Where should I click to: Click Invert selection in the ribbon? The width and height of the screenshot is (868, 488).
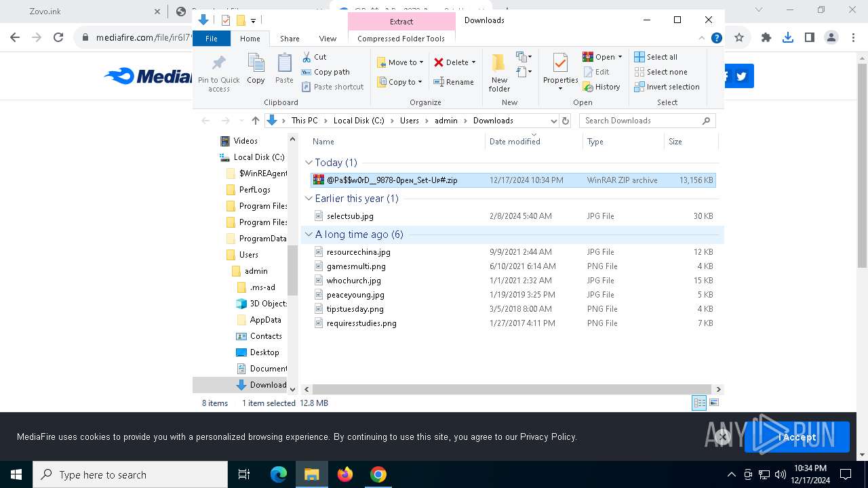[x=667, y=87]
